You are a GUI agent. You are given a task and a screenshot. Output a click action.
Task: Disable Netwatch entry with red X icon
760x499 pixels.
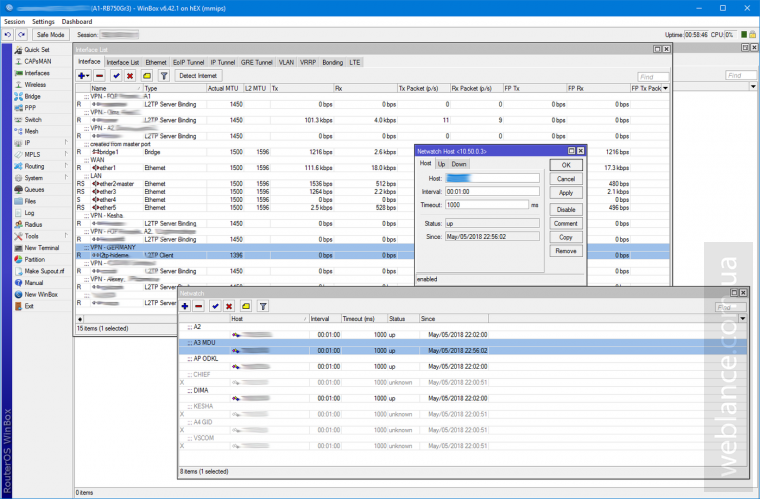pyautogui.click(x=229, y=306)
